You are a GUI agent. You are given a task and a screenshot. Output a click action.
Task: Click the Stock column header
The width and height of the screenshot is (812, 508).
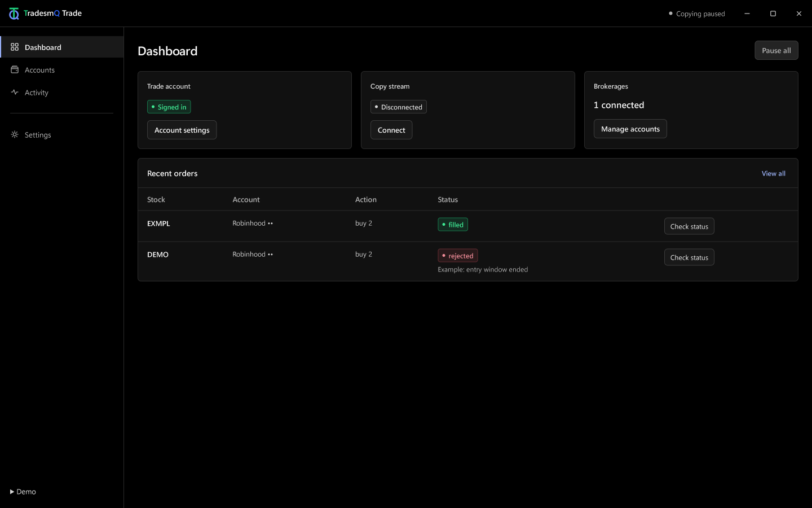pyautogui.click(x=156, y=200)
